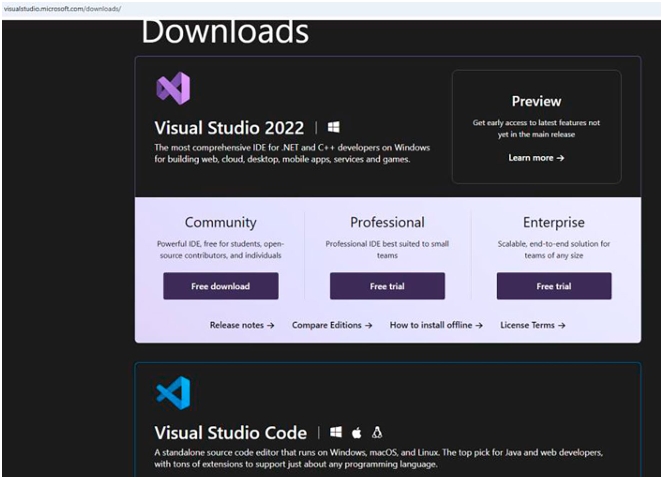Click the purple Visual Studio 2022 logo
Viewport: 662px width, 478px height.
(172, 89)
